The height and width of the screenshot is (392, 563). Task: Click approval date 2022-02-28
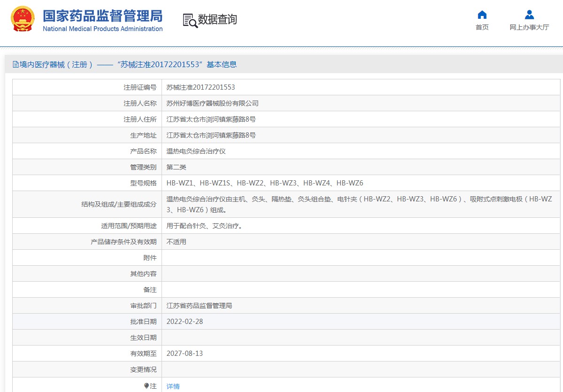[185, 322]
